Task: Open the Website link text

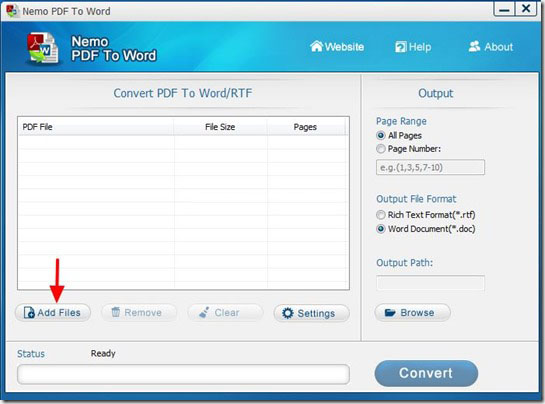Action: (344, 47)
